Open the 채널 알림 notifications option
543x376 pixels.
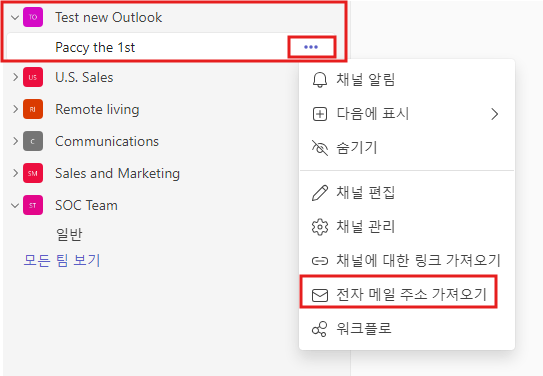[407, 80]
